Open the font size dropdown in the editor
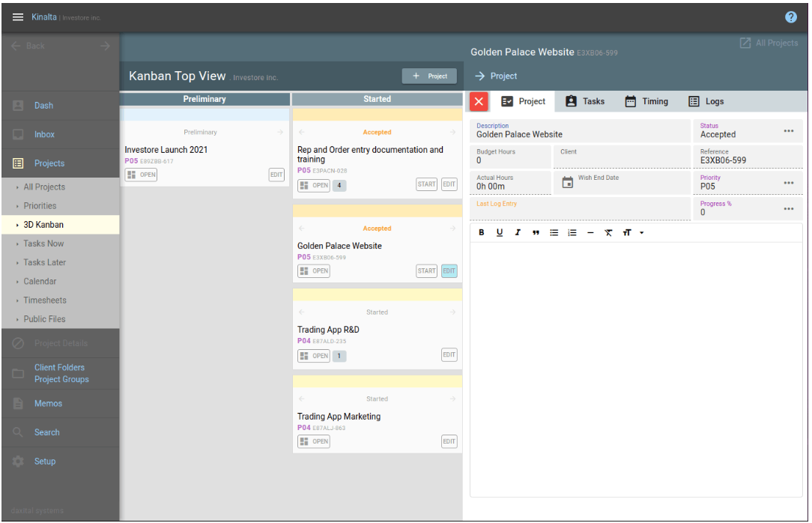This screenshot has height=523, width=812. tap(631, 232)
